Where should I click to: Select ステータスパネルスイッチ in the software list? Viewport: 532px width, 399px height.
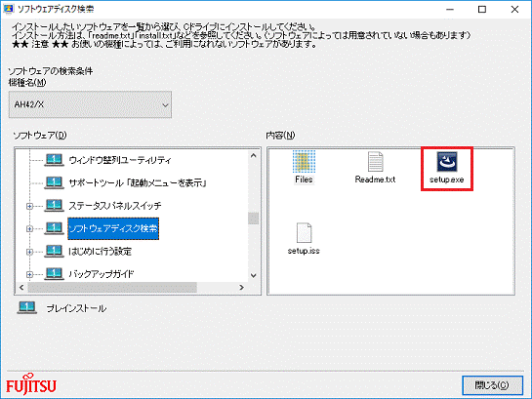pyautogui.click(x=115, y=206)
